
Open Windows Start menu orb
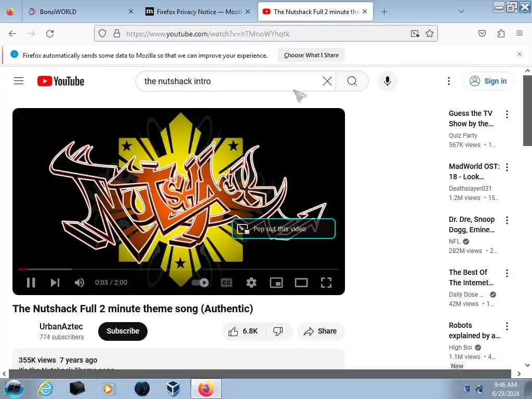click(x=14, y=389)
